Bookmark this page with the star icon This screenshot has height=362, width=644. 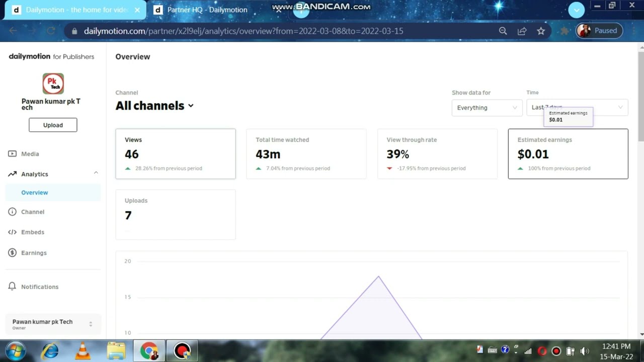pyautogui.click(x=541, y=31)
